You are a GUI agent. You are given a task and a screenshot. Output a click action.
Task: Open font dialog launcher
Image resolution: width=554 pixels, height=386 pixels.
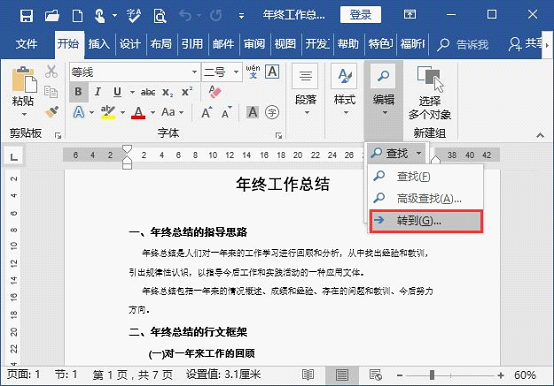(279, 136)
